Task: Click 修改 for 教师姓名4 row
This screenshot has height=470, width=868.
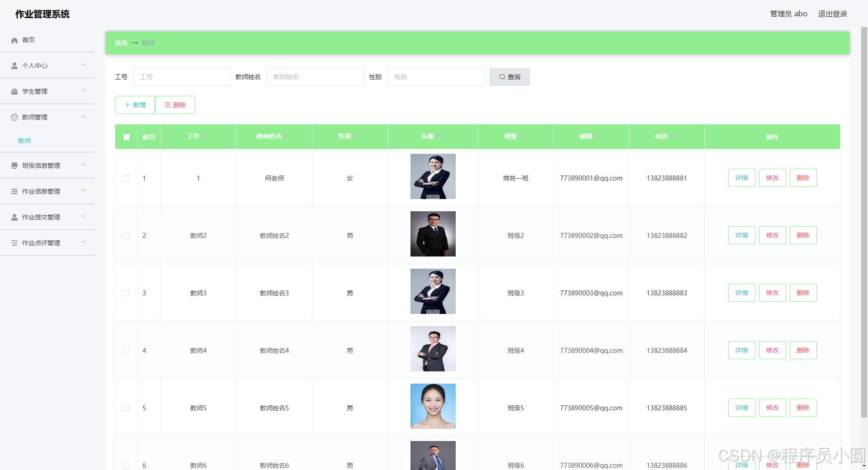Action: coord(772,350)
